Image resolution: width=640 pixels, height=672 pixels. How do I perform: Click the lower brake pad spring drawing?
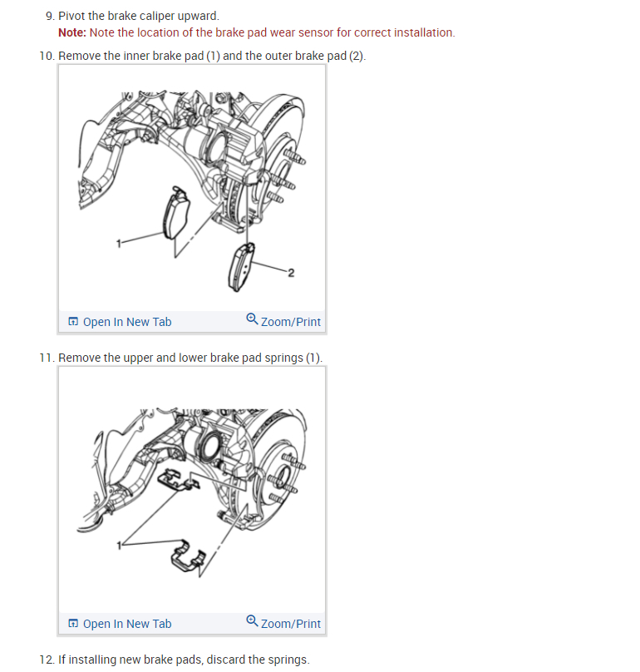(x=188, y=556)
